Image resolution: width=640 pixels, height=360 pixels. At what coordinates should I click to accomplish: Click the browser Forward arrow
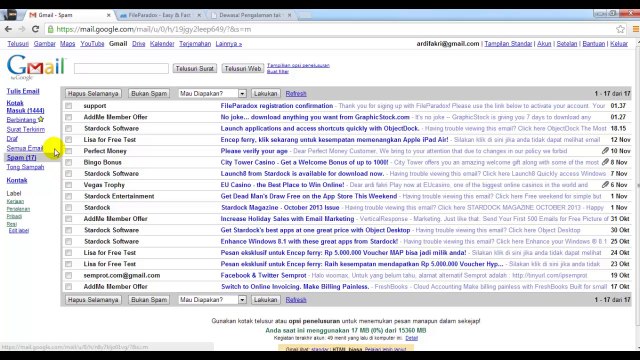[22, 29]
